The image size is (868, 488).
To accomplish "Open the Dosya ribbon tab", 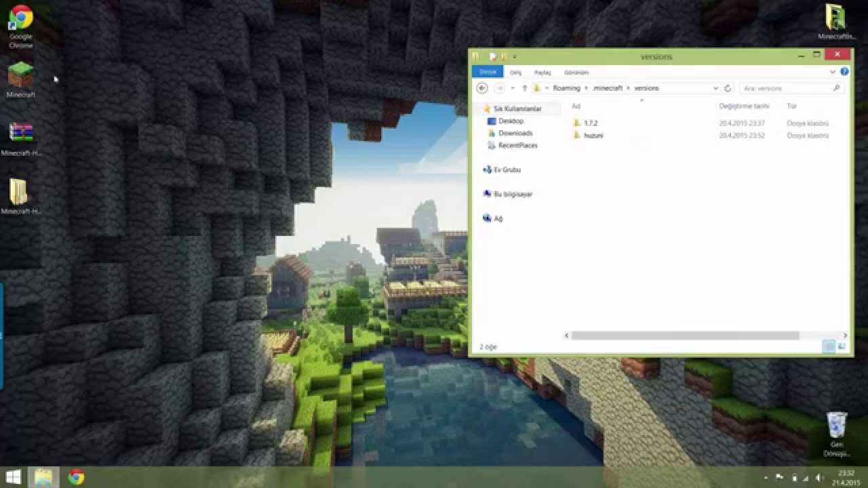I will (488, 72).
